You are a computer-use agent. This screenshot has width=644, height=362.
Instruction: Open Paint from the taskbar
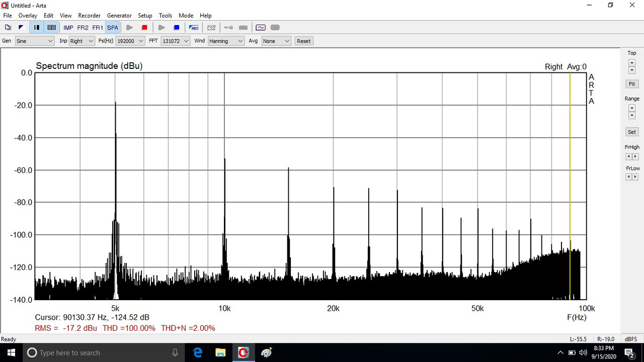point(267,352)
